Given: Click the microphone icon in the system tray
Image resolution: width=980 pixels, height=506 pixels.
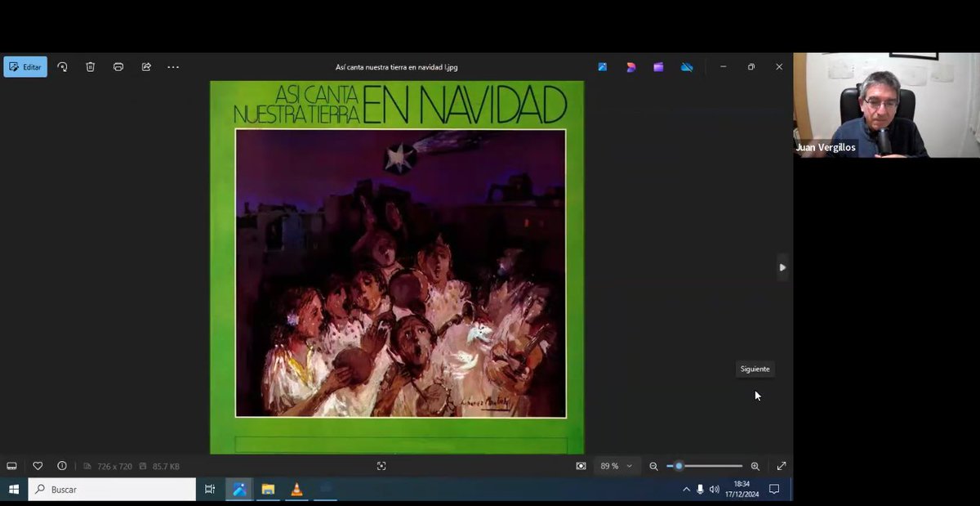Looking at the screenshot, I should coord(700,489).
